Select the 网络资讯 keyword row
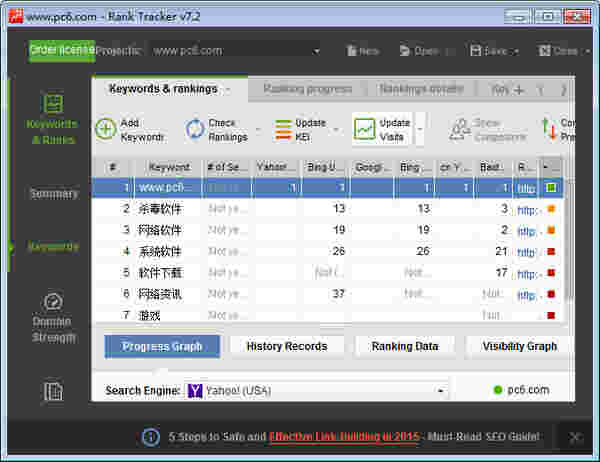Image resolution: width=600 pixels, height=462 pixels. (328, 294)
